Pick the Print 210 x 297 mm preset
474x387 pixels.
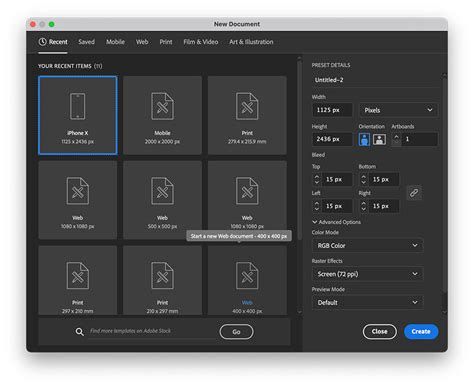point(162,280)
